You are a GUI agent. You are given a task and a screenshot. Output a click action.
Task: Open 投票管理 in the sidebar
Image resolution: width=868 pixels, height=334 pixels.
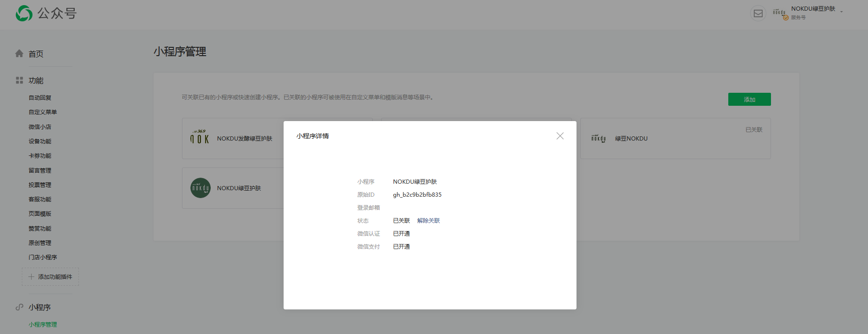[x=40, y=185]
